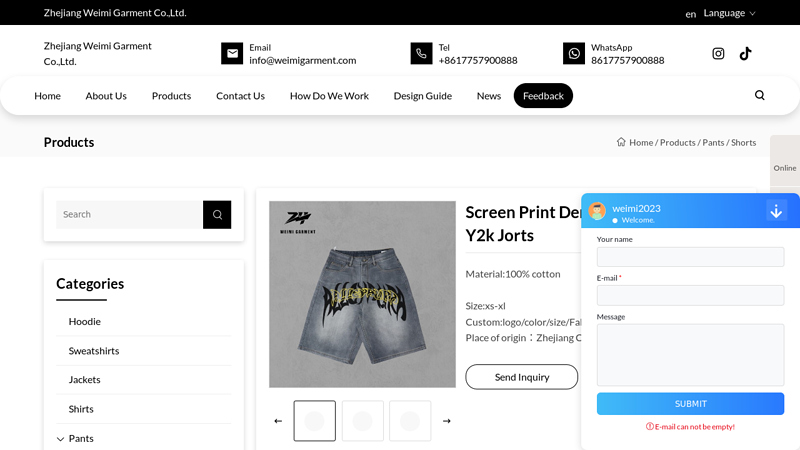The image size is (800, 450).
Task: Click the main denim shorts product image
Action: 362,294
